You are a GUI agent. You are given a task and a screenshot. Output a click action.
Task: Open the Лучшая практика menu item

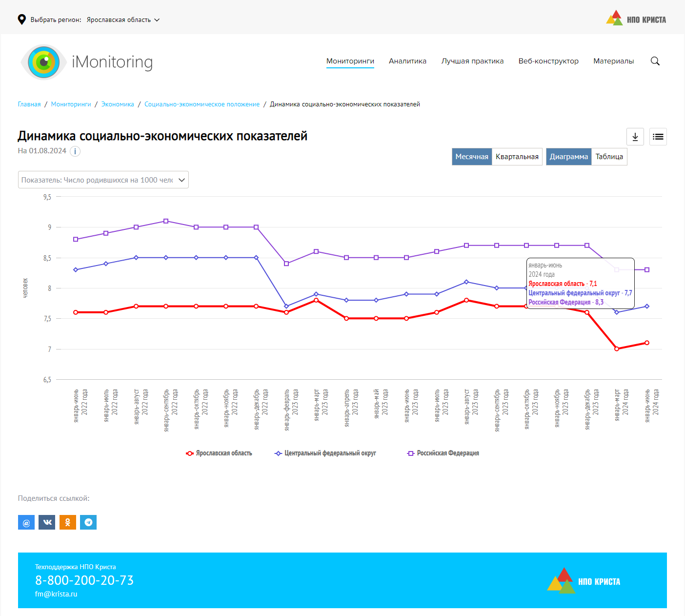click(x=472, y=61)
